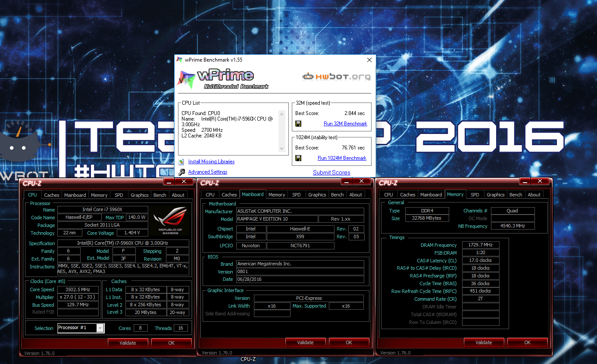Run the 32M Benchmark
The width and height of the screenshot is (597, 364).
345,124
